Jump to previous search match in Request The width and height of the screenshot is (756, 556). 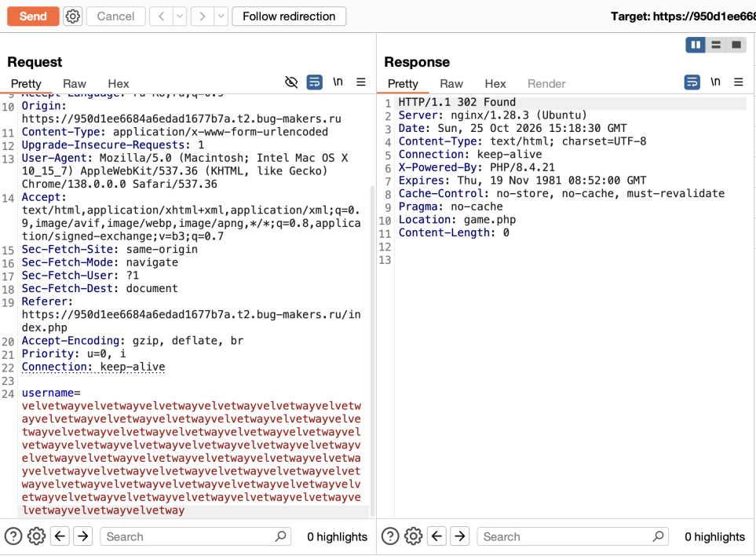(x=60, y=536)
